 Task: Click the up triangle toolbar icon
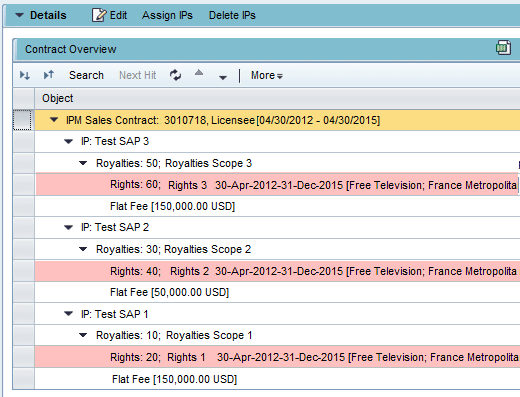199,73
